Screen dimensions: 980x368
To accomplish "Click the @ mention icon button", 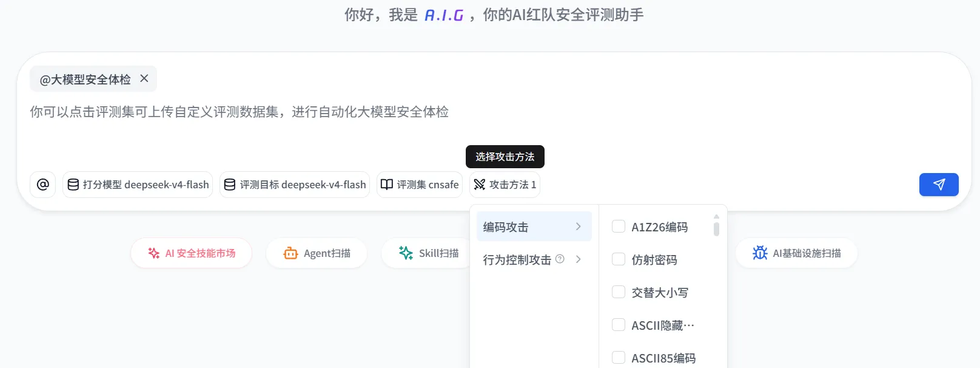I will click(x=43, y=185).
